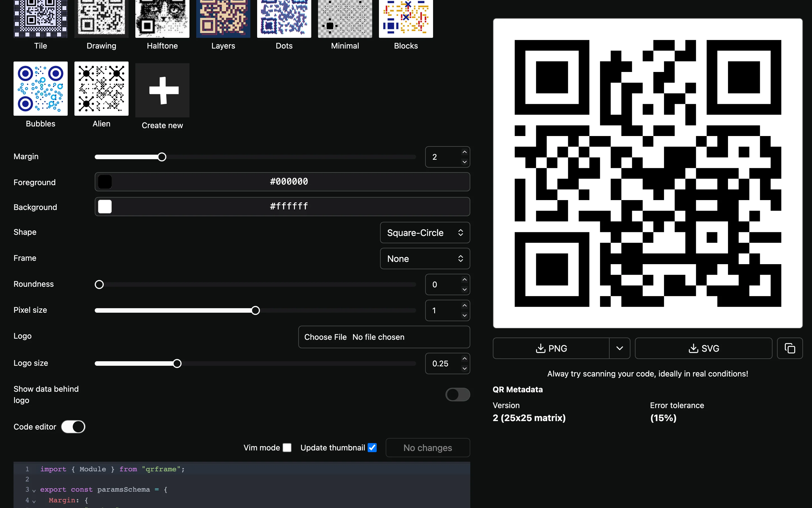This screenshot has width=812, height=508.
Task: Collapse code fold at line 4
Action: tap(34, 501)
